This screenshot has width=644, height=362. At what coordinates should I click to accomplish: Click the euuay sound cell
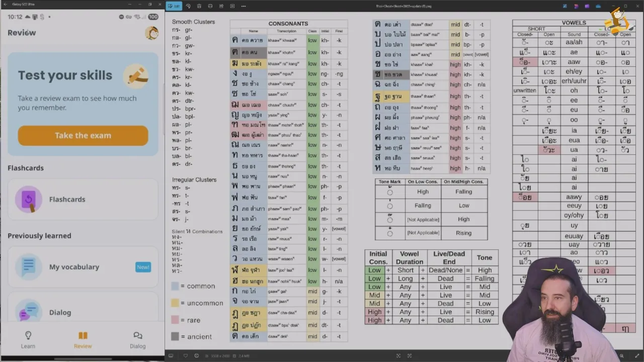click(574, 236)
